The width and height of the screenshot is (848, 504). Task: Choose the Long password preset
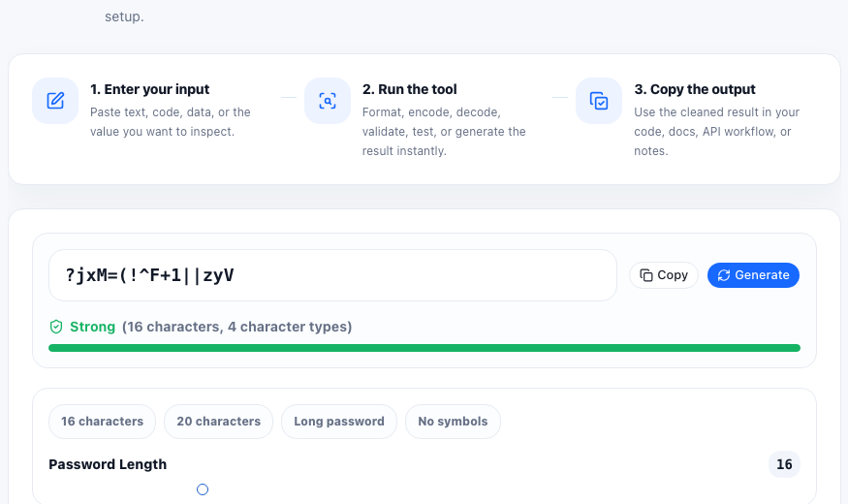(339, 422)
